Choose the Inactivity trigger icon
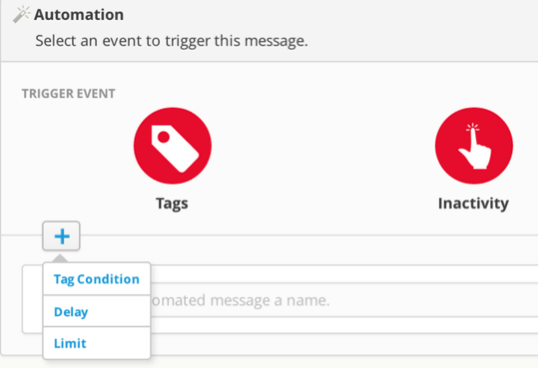The height and width of the screenshot is (369, 539). click(x=474, y=146)
